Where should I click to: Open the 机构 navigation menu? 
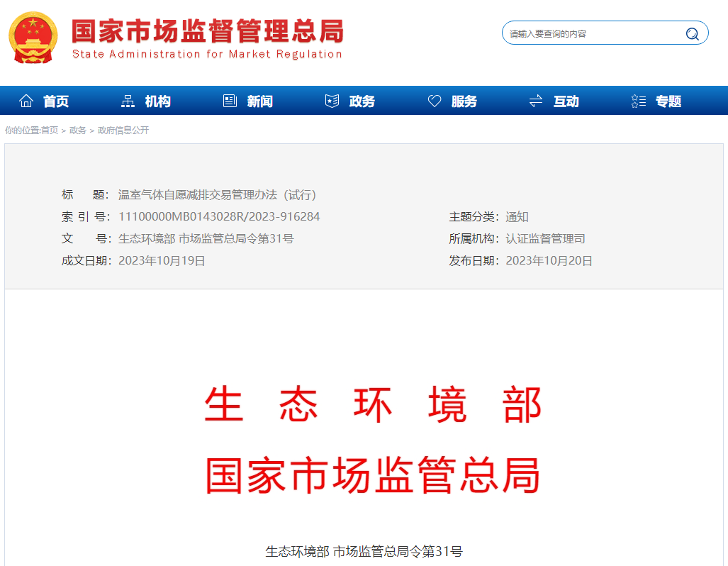pyautogui.click(x=158, y=101)
